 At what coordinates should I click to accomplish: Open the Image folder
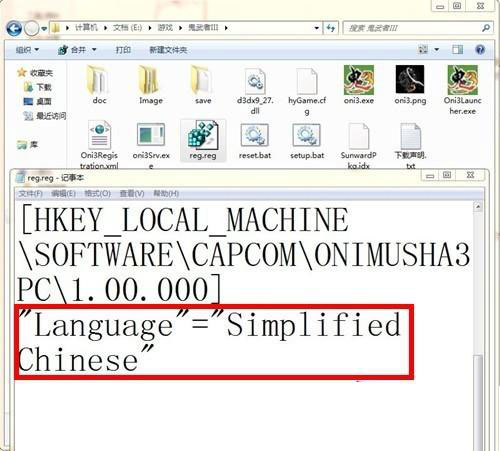[151, 85]
